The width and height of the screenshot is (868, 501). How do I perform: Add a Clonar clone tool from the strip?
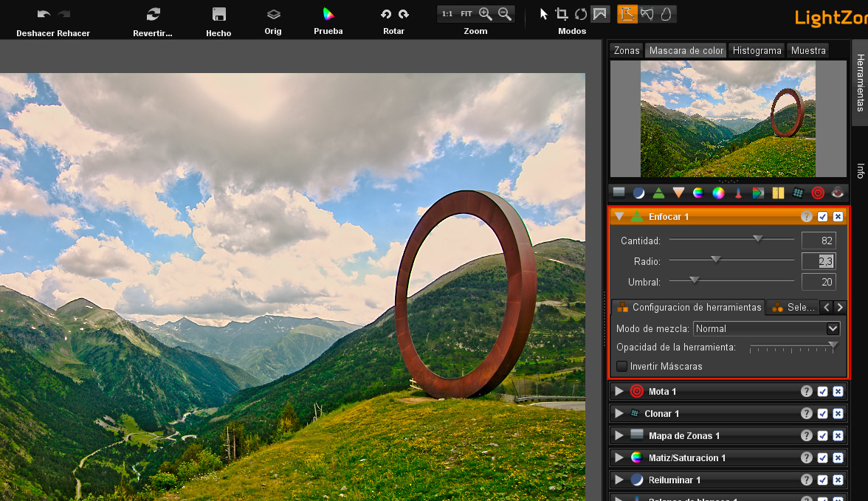[x=799, y=192]
